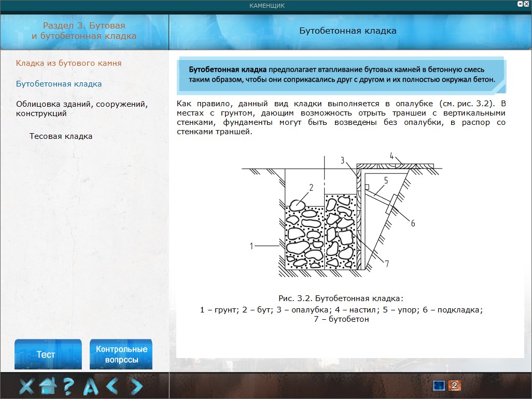Image resolution: width=532 pixels, height=399 pixels.
Task: Open topic Кладка из бутового камня
Action: [x=68, y=63]
